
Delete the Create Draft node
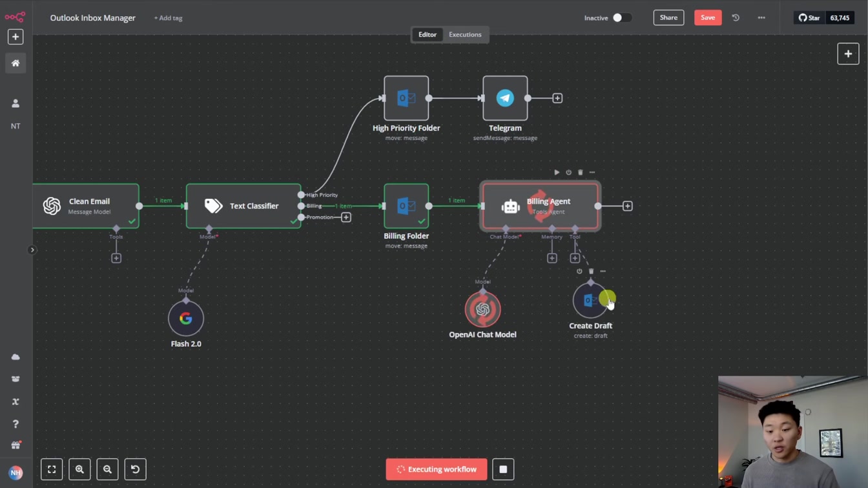591,271
